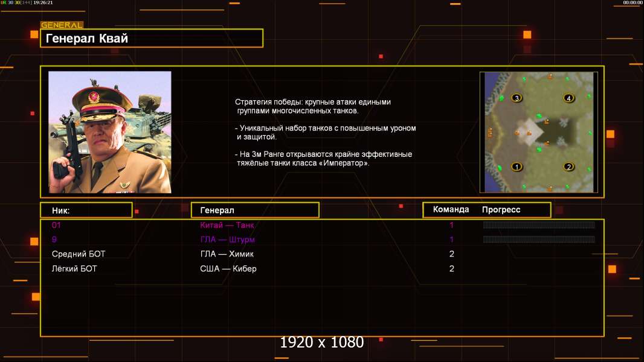
Task: Click start position marker 2 on minimap
Action: [568, 167]
